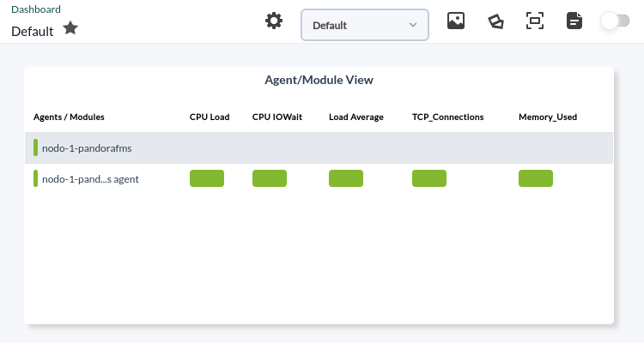
Task: Click the Agent/Module View widget title
Action: coord(319,80)
